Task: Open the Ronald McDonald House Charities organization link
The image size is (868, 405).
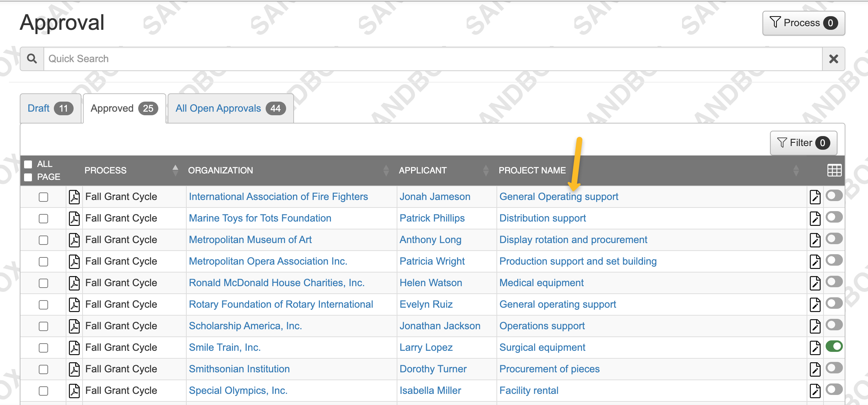Action: pyautogui.click(x=276, y=283)
